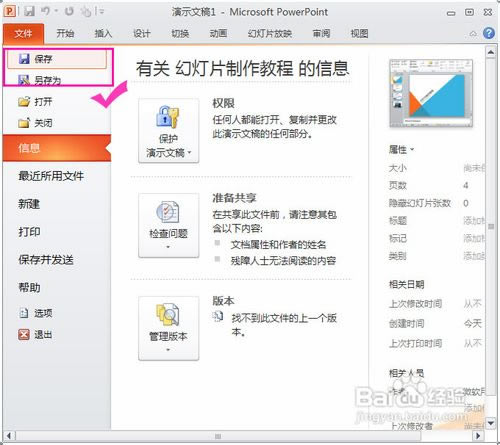Click the 页数 property label
500x445 pixels.
click(398, 185)
